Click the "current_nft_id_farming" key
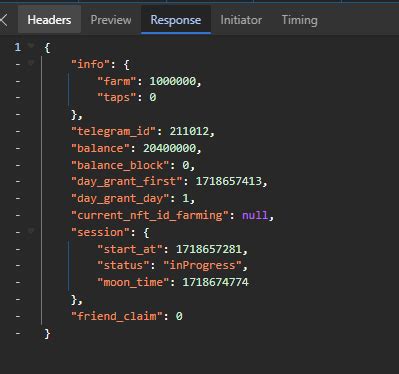 point(150,215)
